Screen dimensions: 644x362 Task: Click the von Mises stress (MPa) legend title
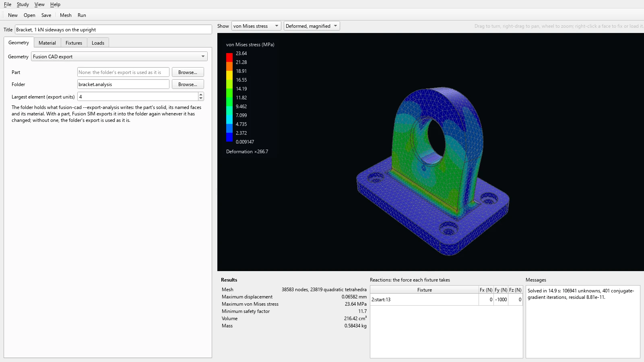[250, 45]
